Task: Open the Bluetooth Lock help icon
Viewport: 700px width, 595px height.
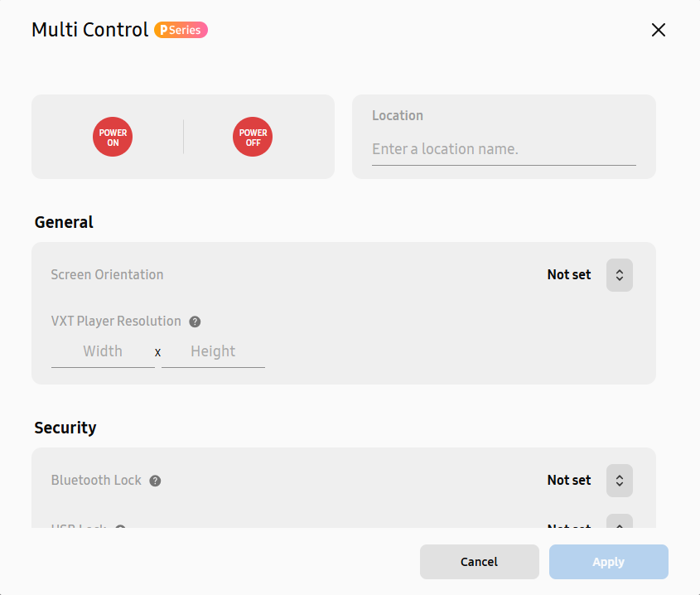Action: tap(155, 481)
